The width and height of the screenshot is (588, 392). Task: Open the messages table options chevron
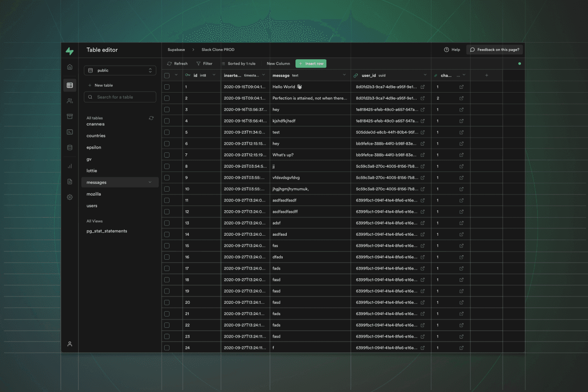pos(150,182)
